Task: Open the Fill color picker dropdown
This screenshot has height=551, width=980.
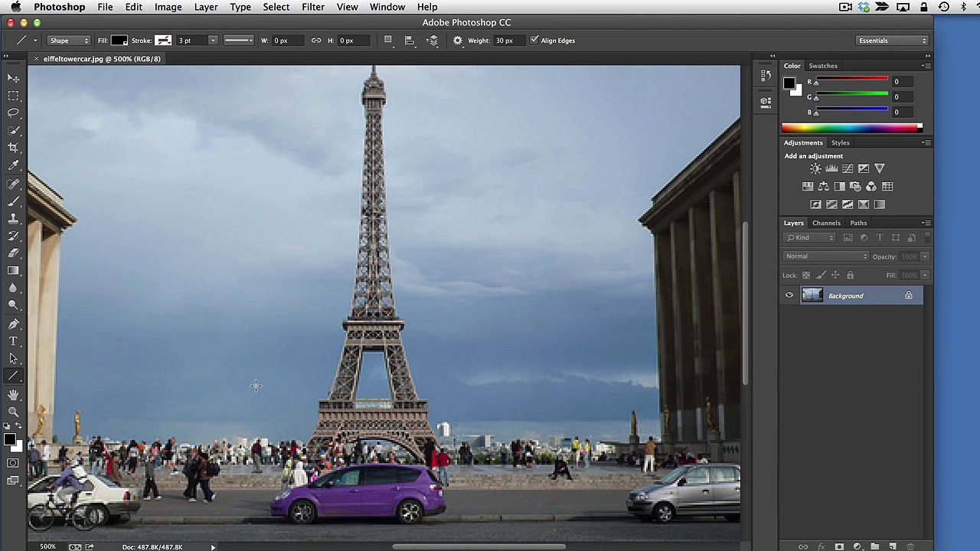Action: [119, 41]
